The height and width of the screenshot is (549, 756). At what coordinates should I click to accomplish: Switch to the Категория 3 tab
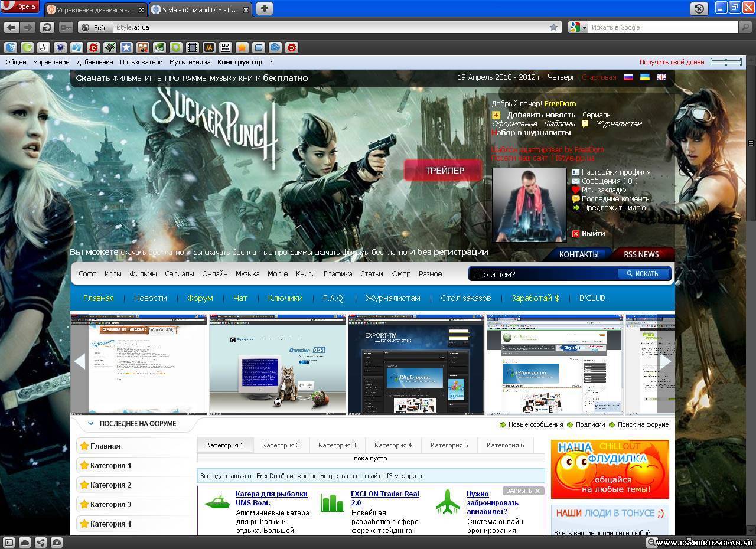[337, 445]
